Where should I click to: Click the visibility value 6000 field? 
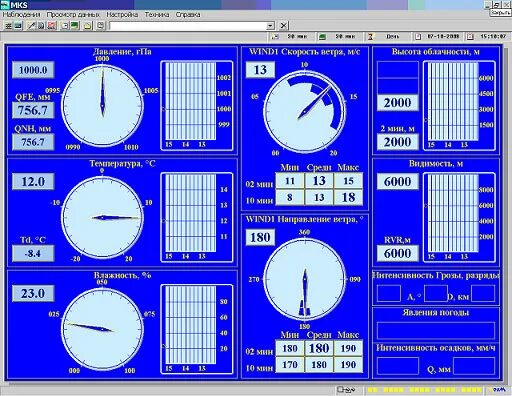398,182
